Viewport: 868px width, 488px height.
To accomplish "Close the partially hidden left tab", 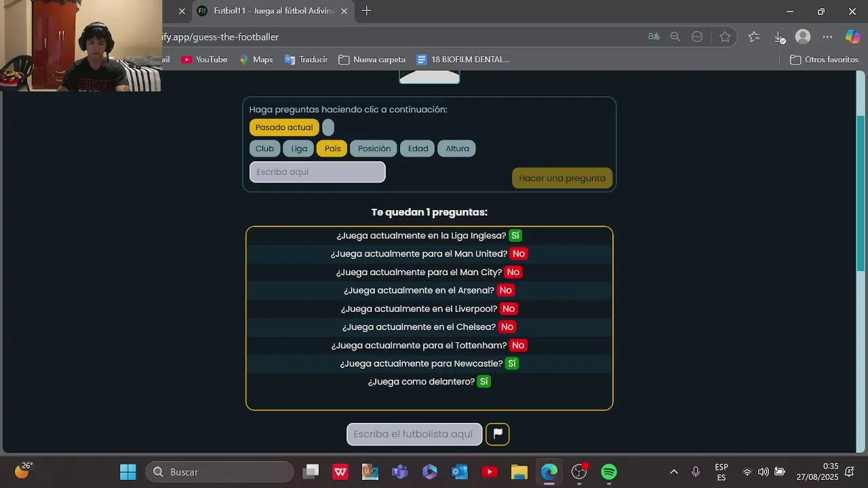I will [182, 12].
